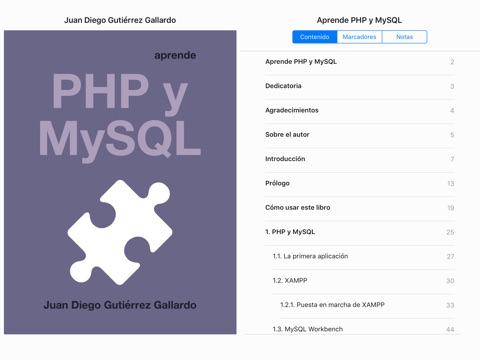Open '1.3. MySQL Workbench' section
Image resolution: width=480 pixels, height=360 pixels.
pyautogui.click(x=363, y=327)
